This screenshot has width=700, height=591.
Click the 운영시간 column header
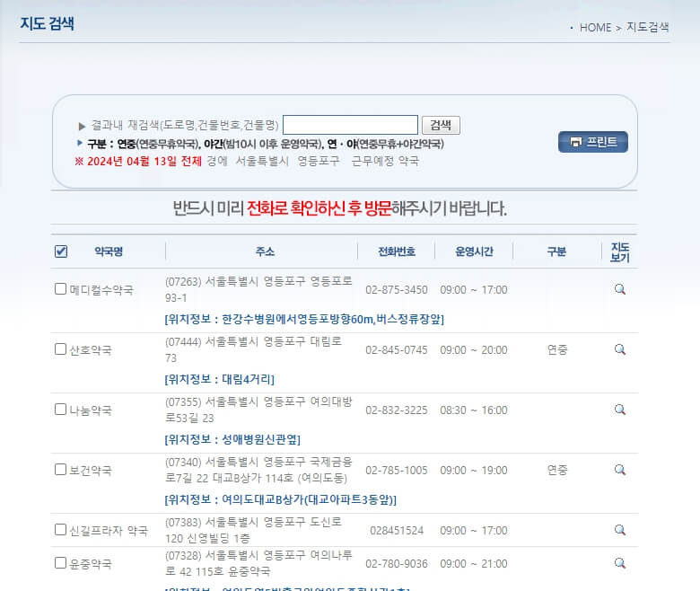474,251
